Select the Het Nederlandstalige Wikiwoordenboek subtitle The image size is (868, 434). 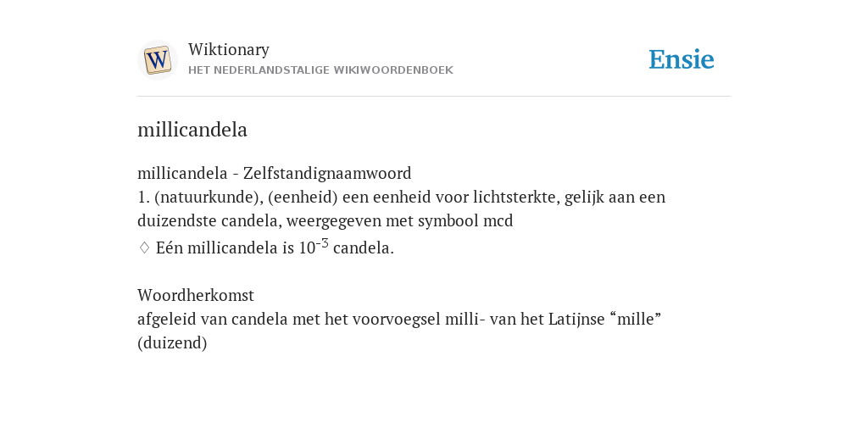click(320, 70)
